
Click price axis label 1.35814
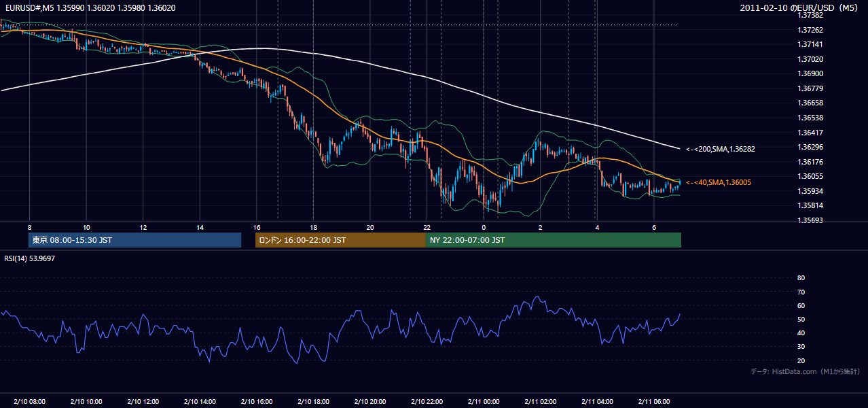click(811, 205)
